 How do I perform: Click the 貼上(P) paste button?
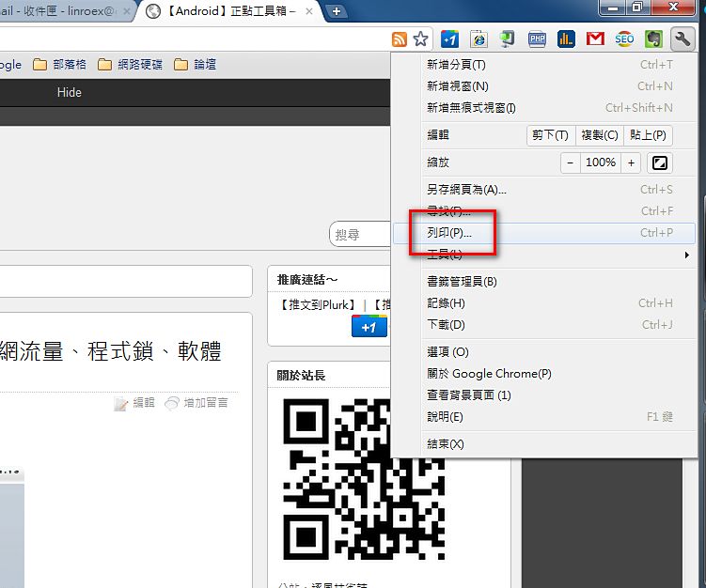coord(648,135)
